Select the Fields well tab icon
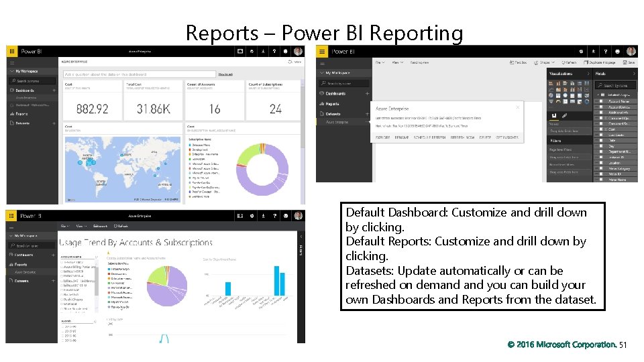 (x=554, y=116)
